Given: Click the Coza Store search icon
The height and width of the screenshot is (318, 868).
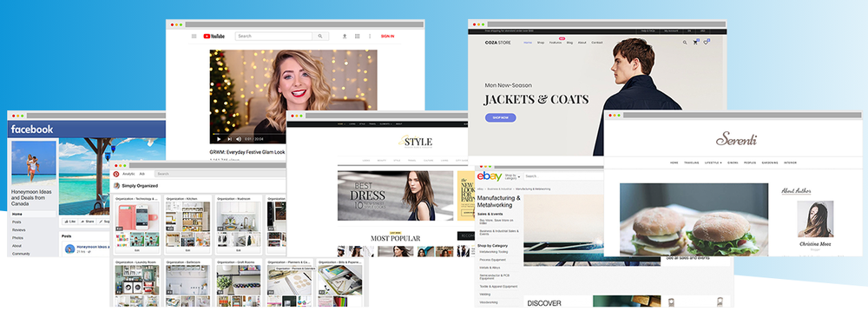Looking at the screenshot, I should coord(684,42).
